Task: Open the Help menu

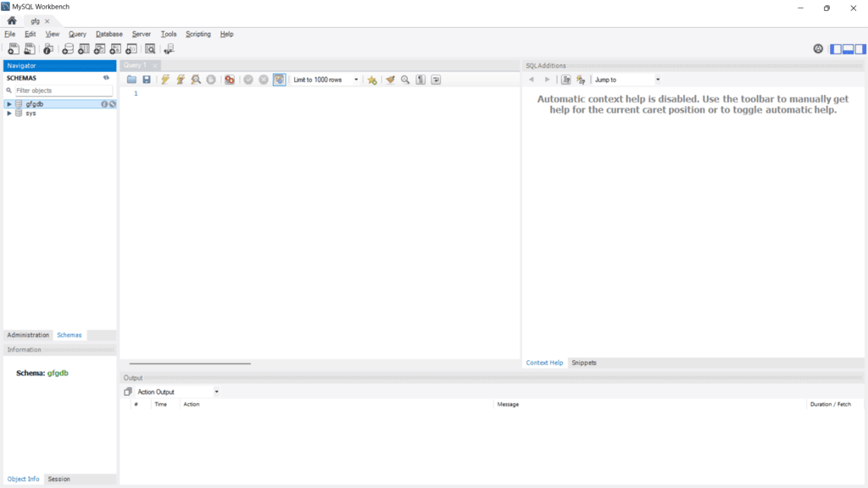Action: [x=226, y=34]
